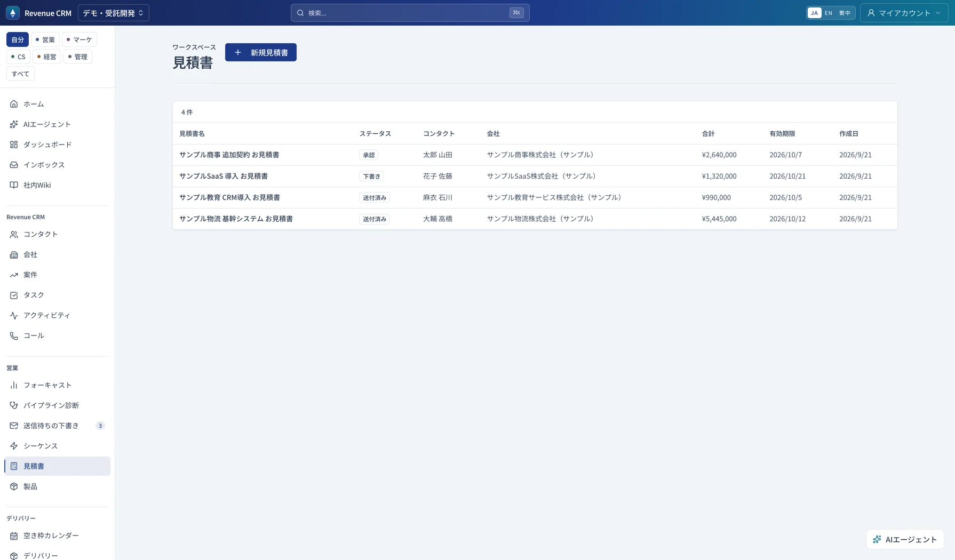
Task: Open ホーム from the sidebar
Action: pos(57,104)
